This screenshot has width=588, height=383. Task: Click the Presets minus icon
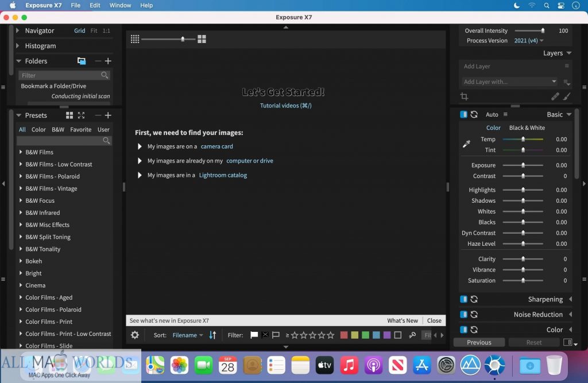[x=98, y=115]
